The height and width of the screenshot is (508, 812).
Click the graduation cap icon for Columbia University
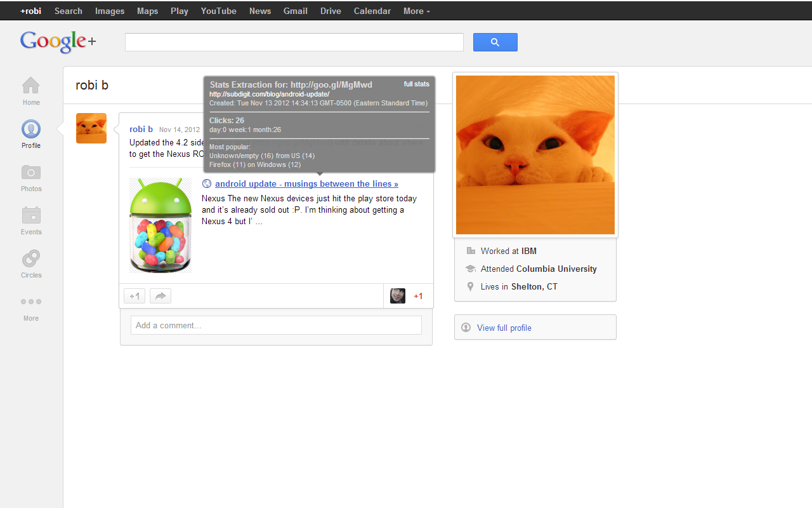point(471,269)
